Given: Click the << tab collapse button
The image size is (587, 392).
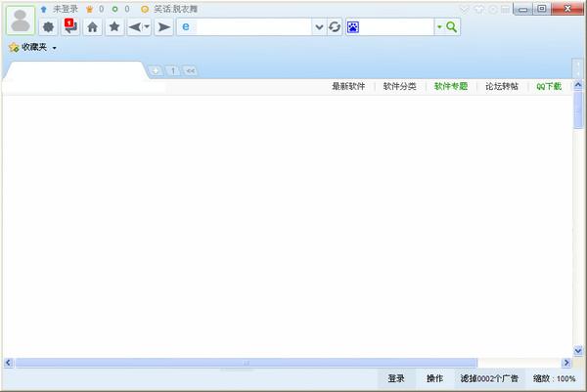Looking at the screenshot, I should click(190, 70).
